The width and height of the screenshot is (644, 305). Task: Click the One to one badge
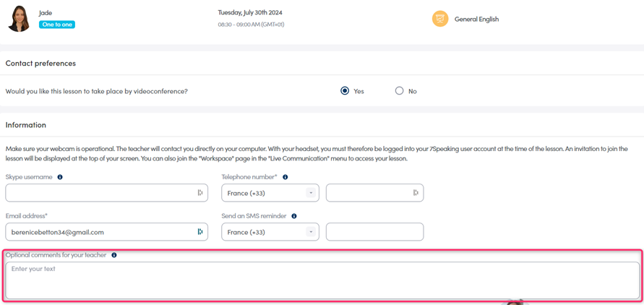coord(57,25)
